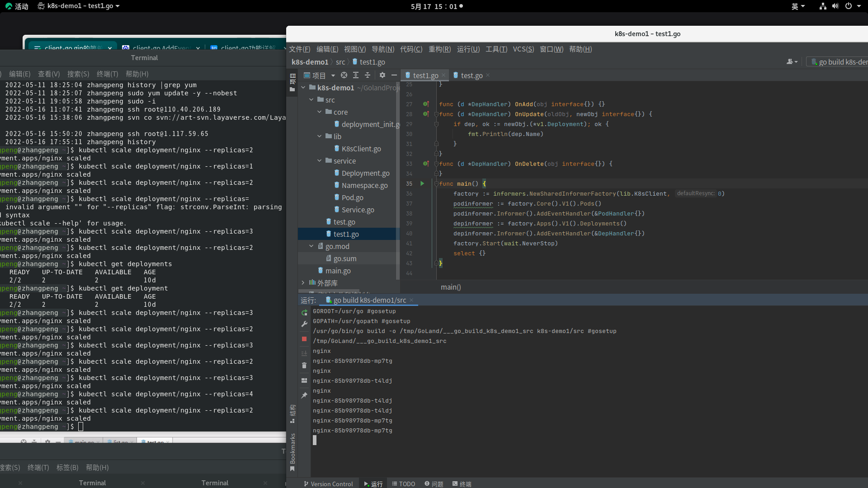Open the 结构 structure tool window stripe
This screenshot has width=868, height=488.
(292, 413)
